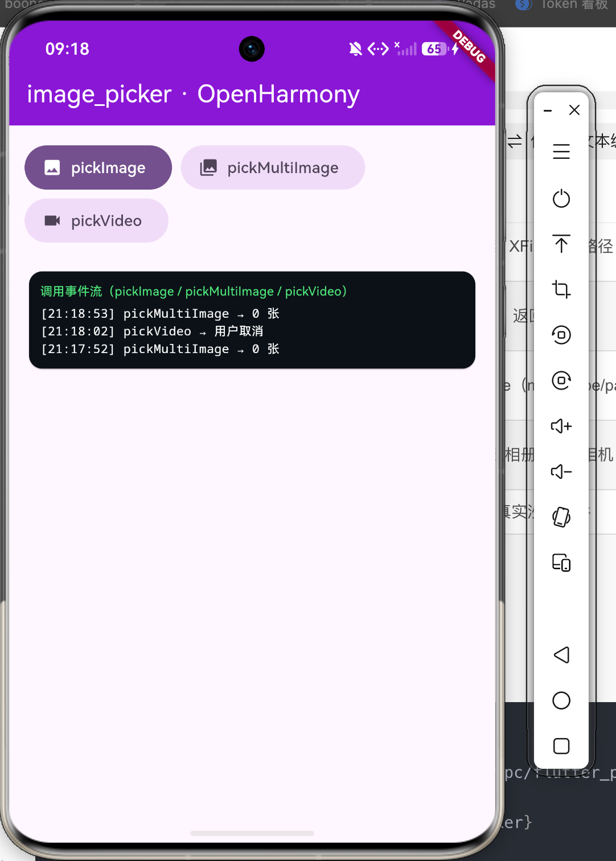616x861 pixels.
Task: Click the [21:17:52] pickMultiImage log line
Action: [160, 349]
